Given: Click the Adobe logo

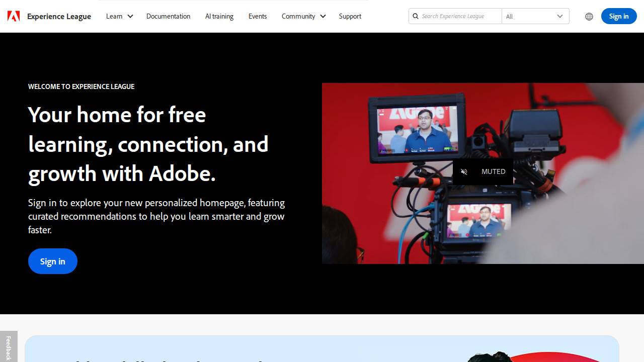Looking at the screenshot, I should [14, 16].
